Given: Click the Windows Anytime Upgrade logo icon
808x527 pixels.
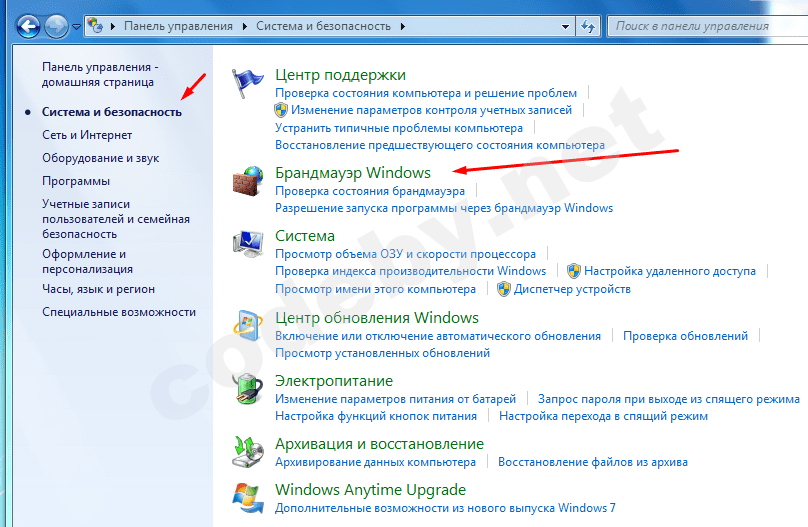Looking at the screenshot, I should coord(248,498).
